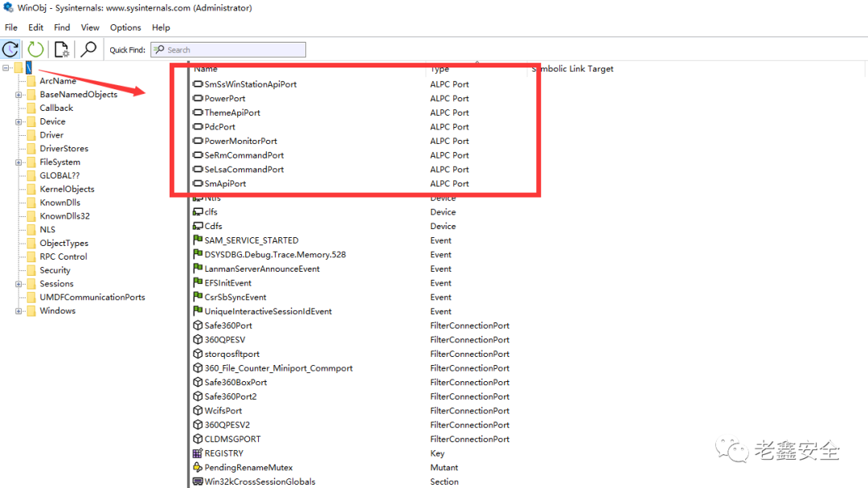Click the Cdfs device icon
The height and width of the screenshot is (488, 868).
pos(198,226)
